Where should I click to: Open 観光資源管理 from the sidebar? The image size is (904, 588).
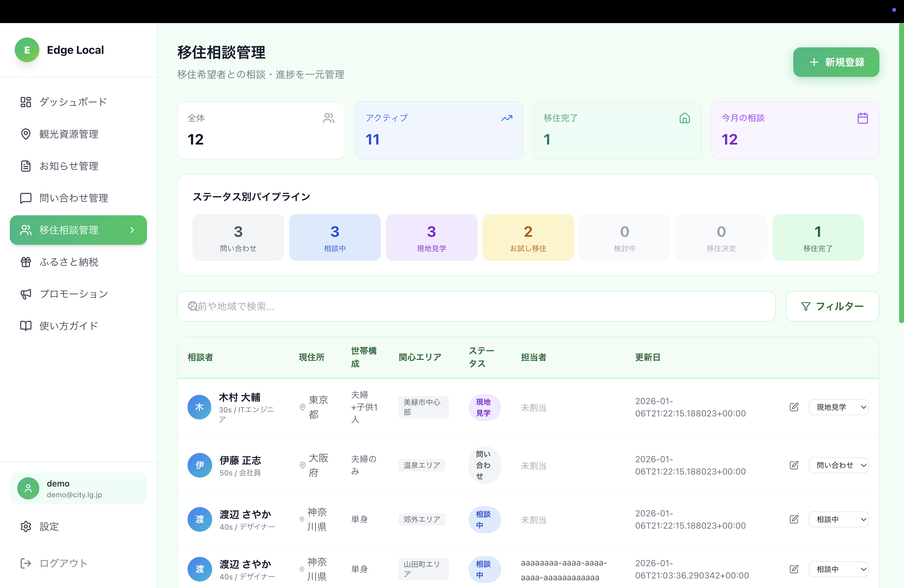coord(69,134)
